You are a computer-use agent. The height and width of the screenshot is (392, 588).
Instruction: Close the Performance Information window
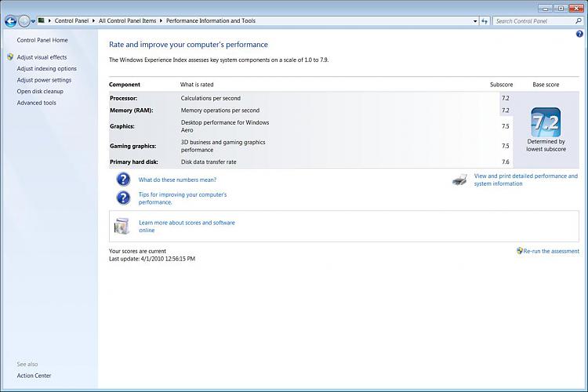point(576,9)
